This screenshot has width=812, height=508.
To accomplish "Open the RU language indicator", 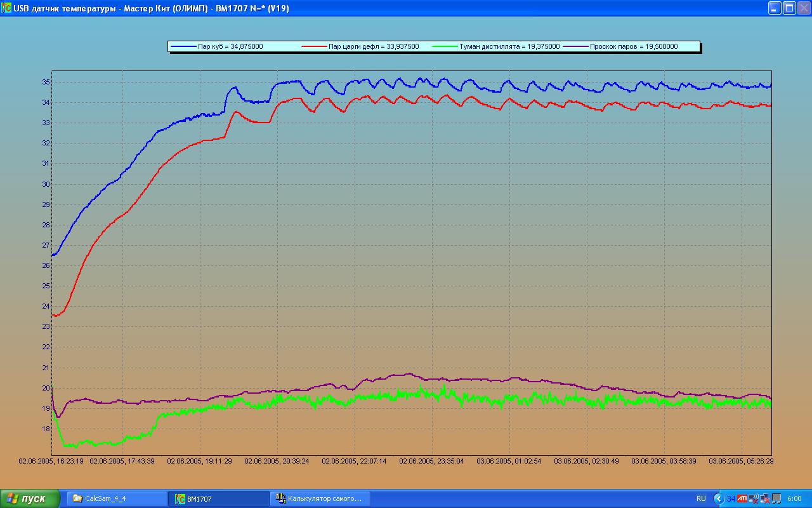I will click(x=701, y=498).
